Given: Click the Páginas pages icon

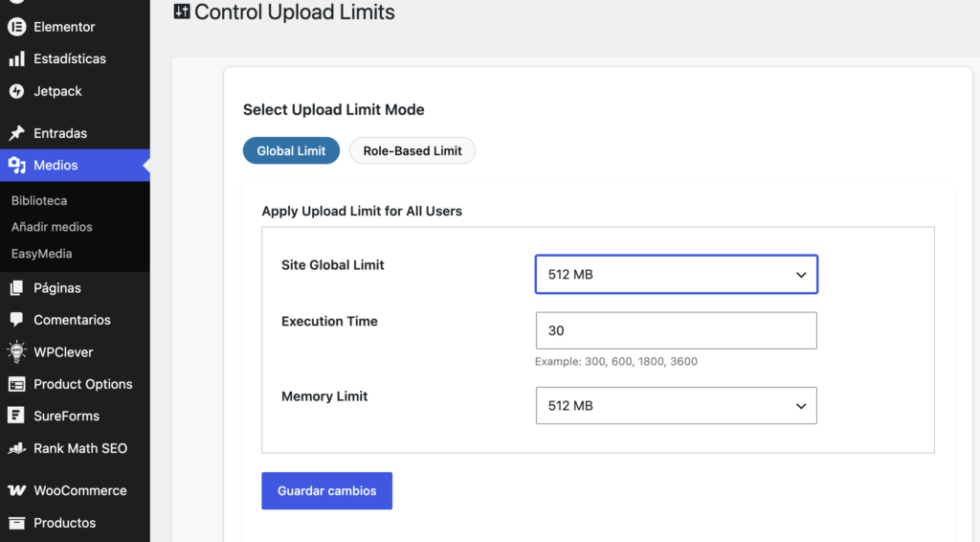Looking at the screenshot, I should 17,287.
